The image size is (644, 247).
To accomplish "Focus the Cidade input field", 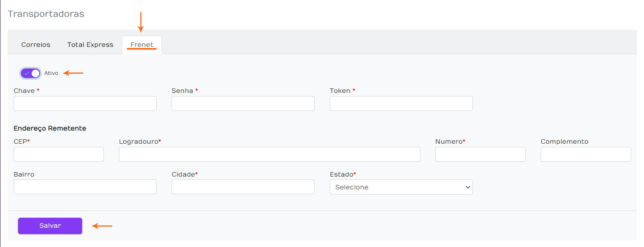I will tap(243, 187).
